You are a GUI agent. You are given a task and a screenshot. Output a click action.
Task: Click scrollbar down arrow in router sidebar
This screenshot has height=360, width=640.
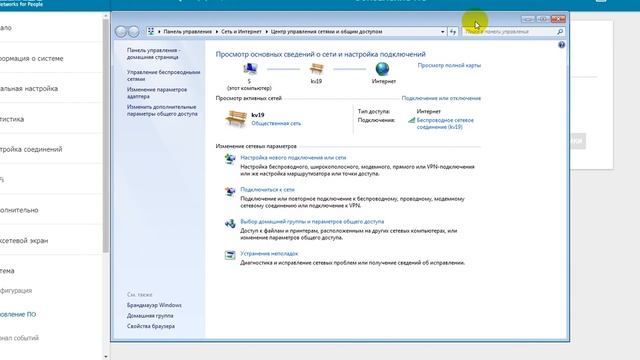pyautogui.click(x=106, y=357)
